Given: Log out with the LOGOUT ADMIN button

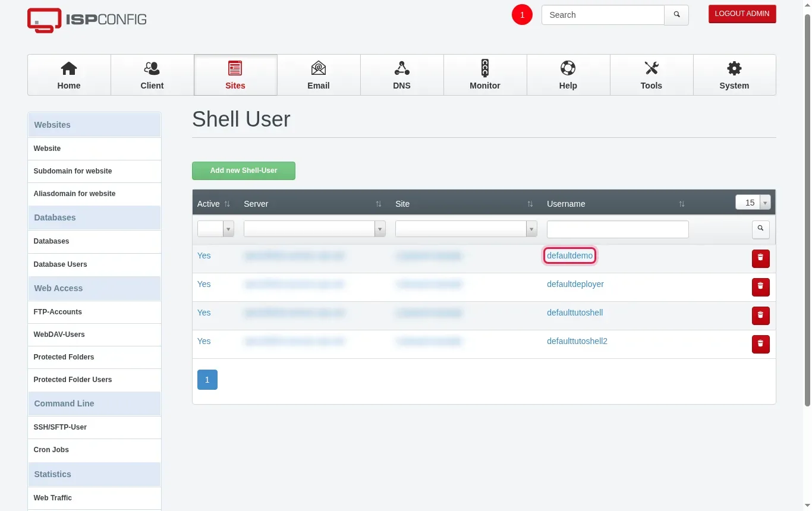Looking at the screenshot, I should [742, 14].
